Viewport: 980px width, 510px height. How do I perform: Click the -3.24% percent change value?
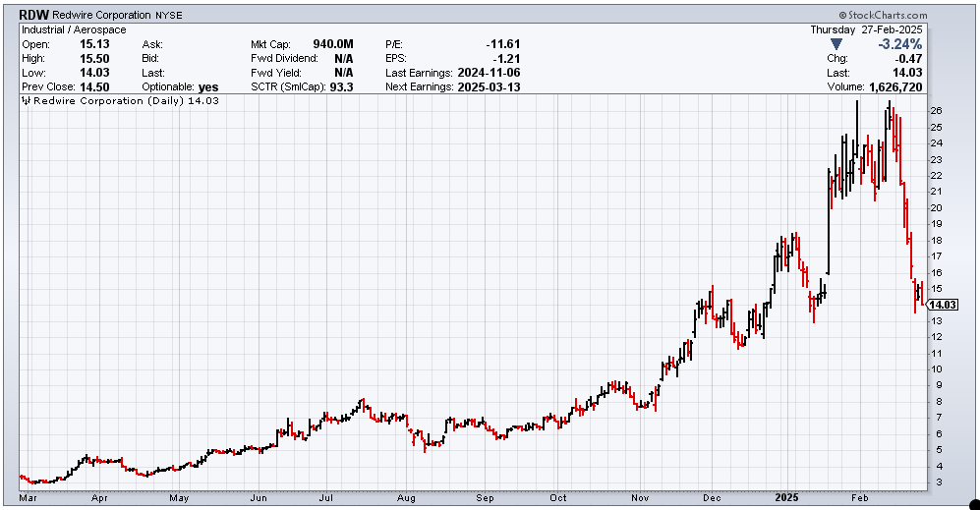(x=898, y=44)
